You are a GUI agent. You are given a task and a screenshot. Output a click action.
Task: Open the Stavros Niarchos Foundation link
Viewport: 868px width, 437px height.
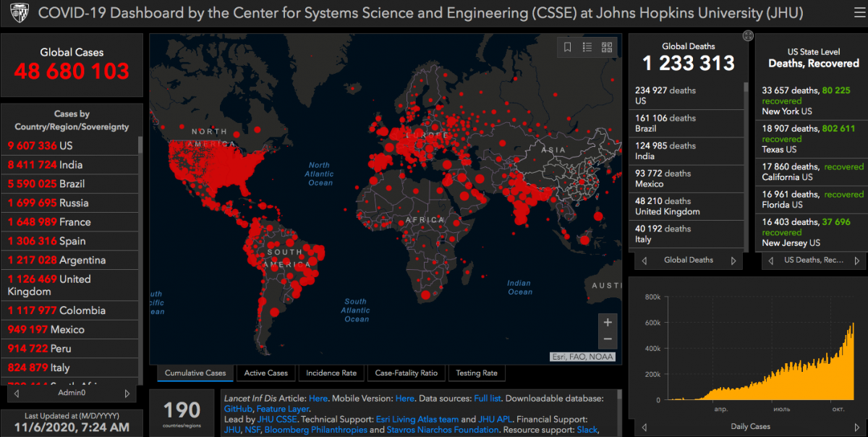click(441, 430)
